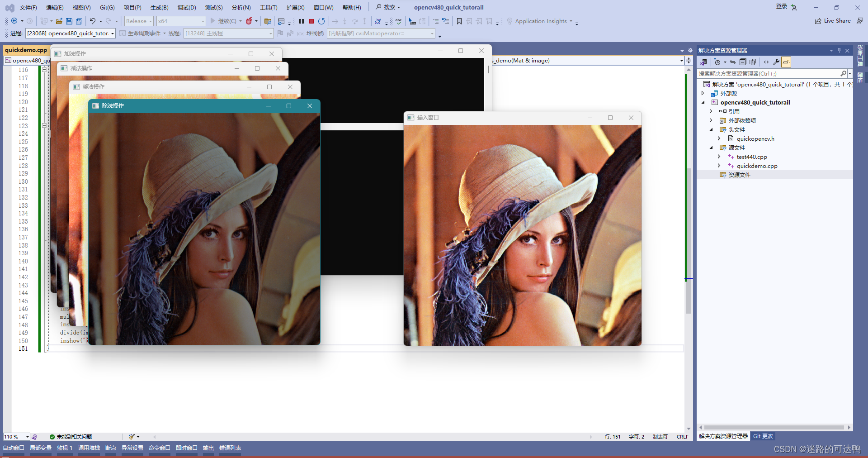Image resolution: width=868 pixels, height=458 pixels.
Task: Click Collapse All icon in Solution Explorer toolbar
Action: click(x=743, y=62)
